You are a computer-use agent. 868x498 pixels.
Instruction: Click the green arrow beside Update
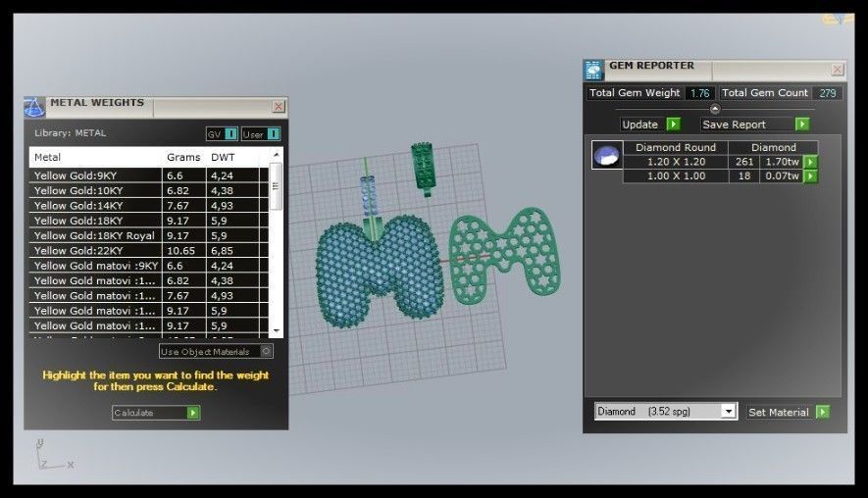pos(673,124)
